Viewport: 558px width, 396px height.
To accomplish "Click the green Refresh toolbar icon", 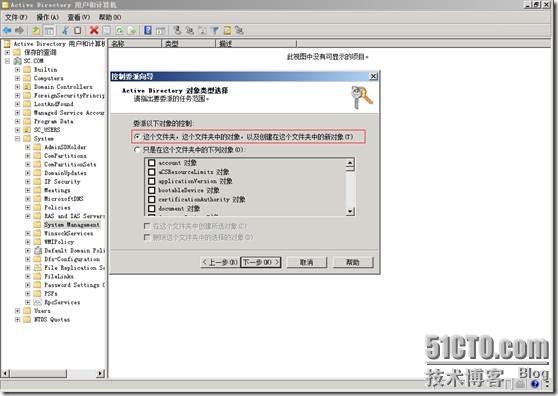I will coord(120,31).
